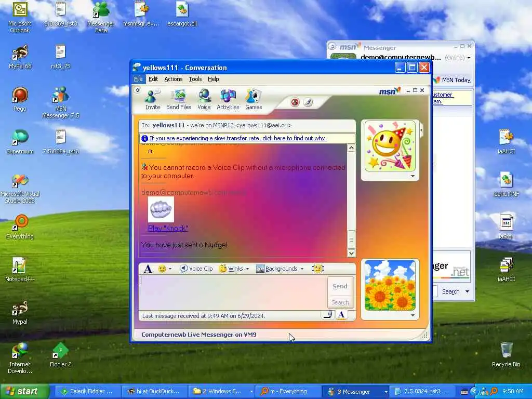
Task: Open contact display picture options arrow
Action: tap(413, 176)
